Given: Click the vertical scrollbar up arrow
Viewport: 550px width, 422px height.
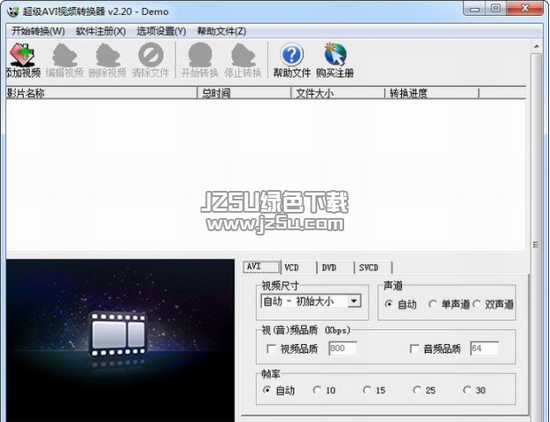Looking at the screenshot, I should (x=536, y=46).
